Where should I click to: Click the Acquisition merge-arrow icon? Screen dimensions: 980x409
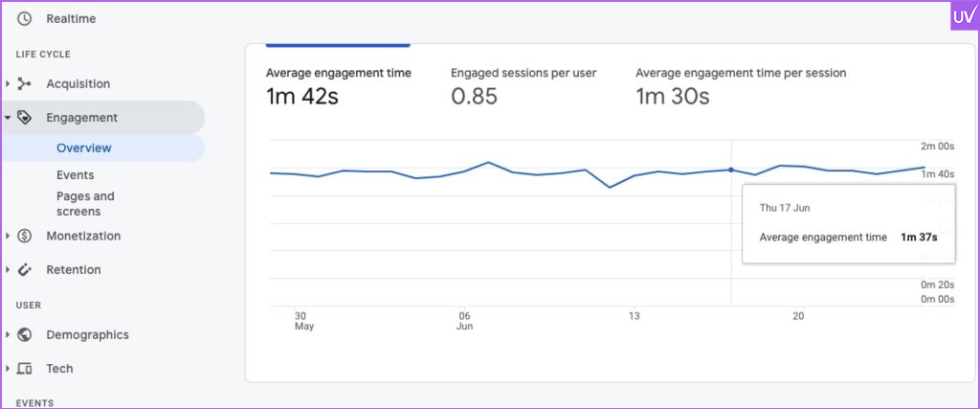click(x=25, y=84)
